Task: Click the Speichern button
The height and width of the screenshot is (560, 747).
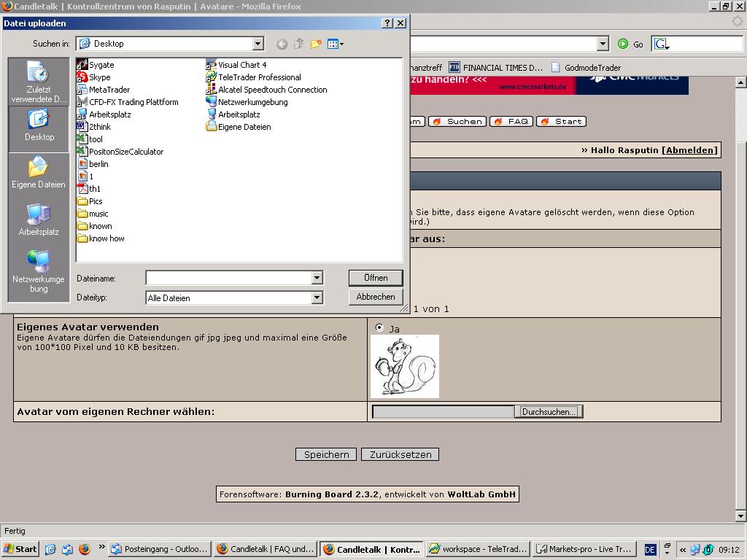Action: (x=326, y=454)
